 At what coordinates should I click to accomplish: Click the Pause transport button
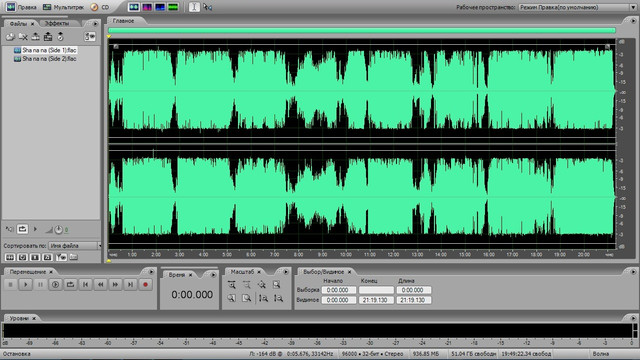(x=40, y=284)
